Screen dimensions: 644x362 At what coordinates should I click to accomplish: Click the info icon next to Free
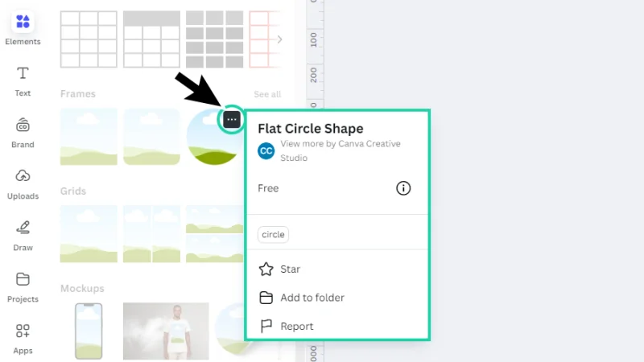[403, 188]
